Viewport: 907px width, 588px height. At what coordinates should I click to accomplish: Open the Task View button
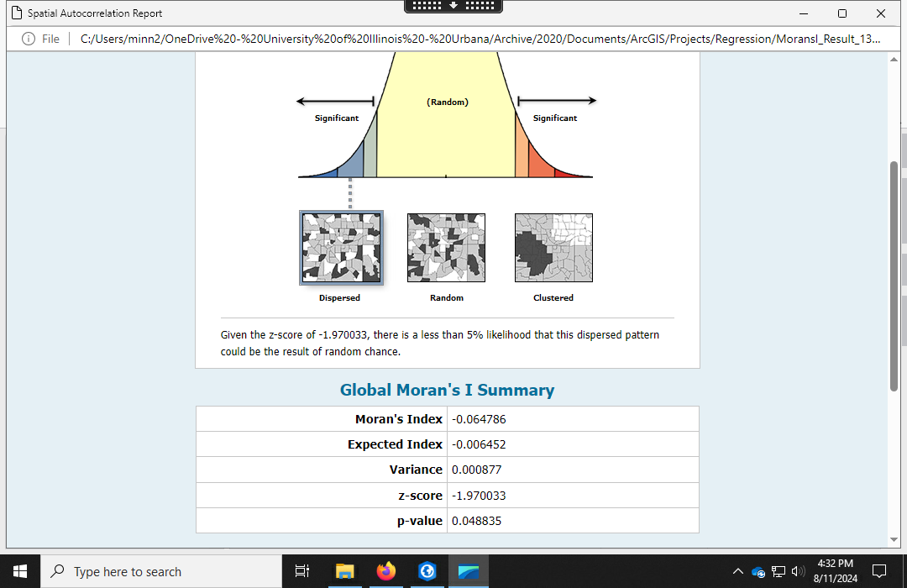303,571
